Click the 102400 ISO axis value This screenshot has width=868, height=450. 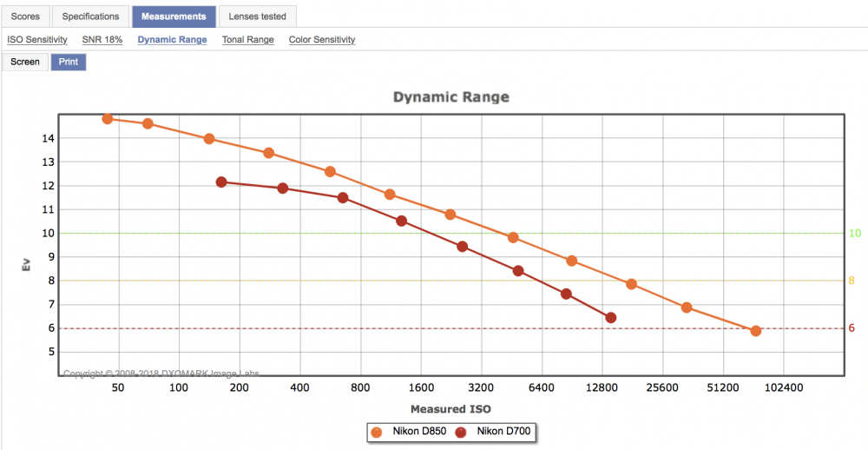783,388
